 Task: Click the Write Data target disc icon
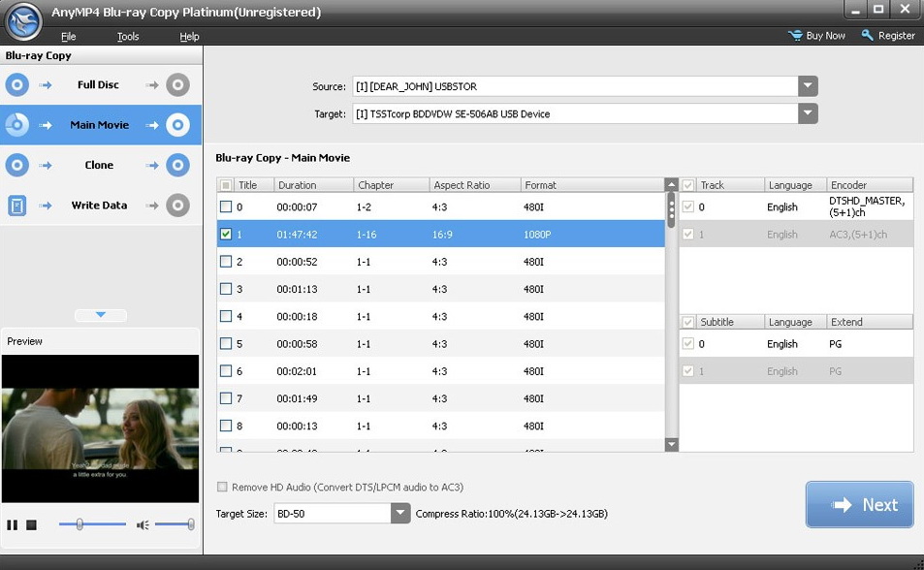pos(177,206)
